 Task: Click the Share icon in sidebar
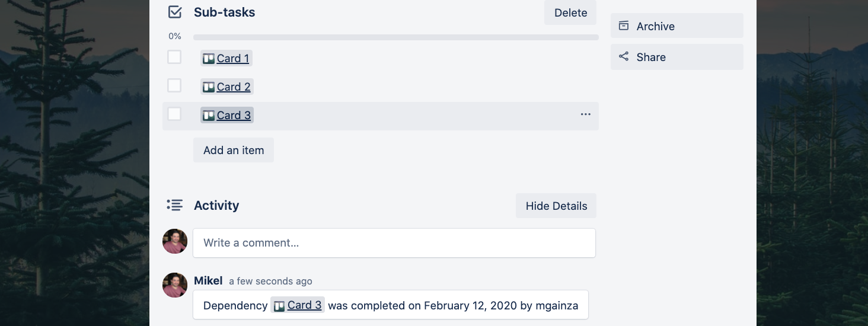[x=623, y=57]
